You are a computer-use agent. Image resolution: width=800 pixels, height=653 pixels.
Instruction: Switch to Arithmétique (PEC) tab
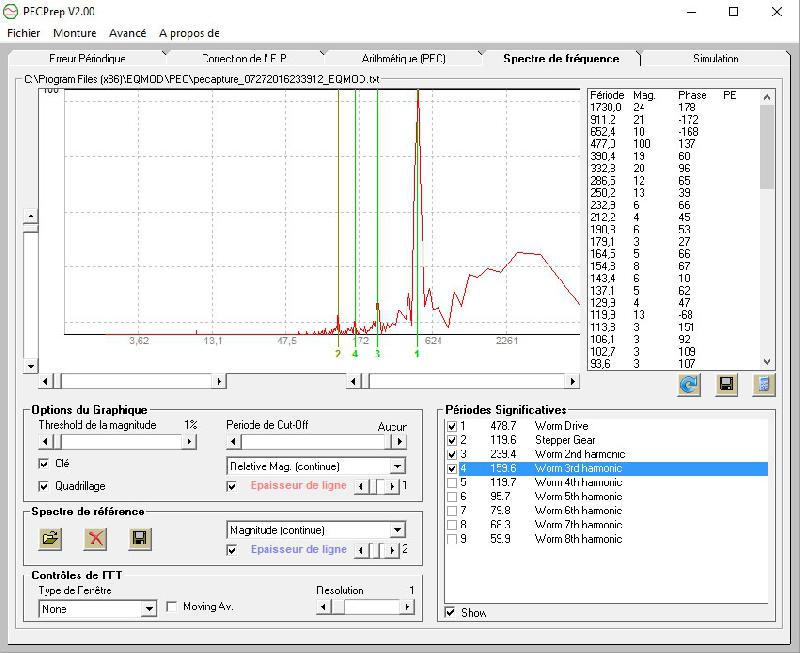click(404, 58)
